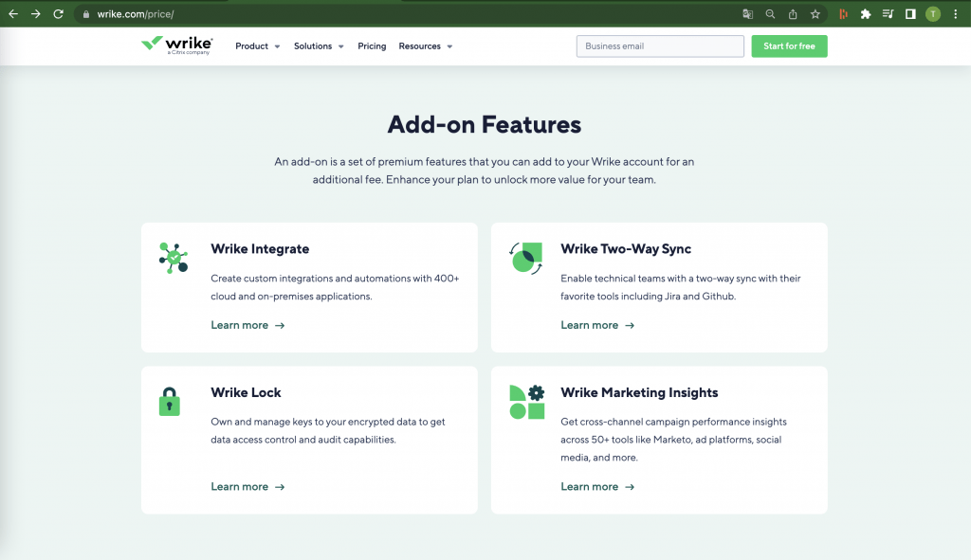The width and height of the screenshot is (971, 560).
Task: Click the Wrike Integrate network icon
Action: point(174,258)
